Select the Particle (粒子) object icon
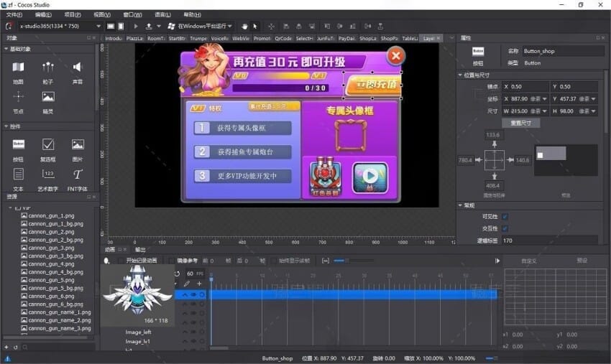611x364 pixels. (48, 67)
